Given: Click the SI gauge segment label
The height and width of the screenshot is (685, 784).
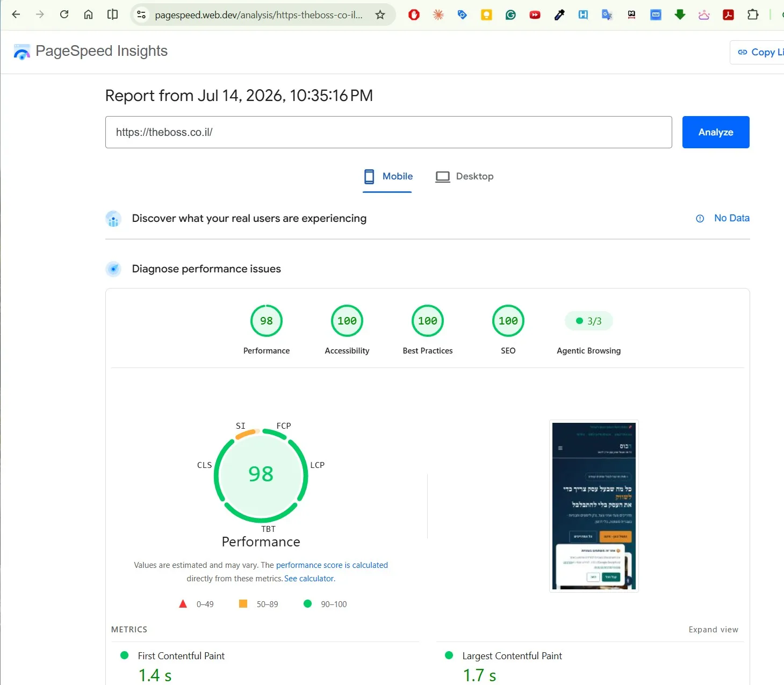Looking at the screenshot, I should tap(241, 426).
